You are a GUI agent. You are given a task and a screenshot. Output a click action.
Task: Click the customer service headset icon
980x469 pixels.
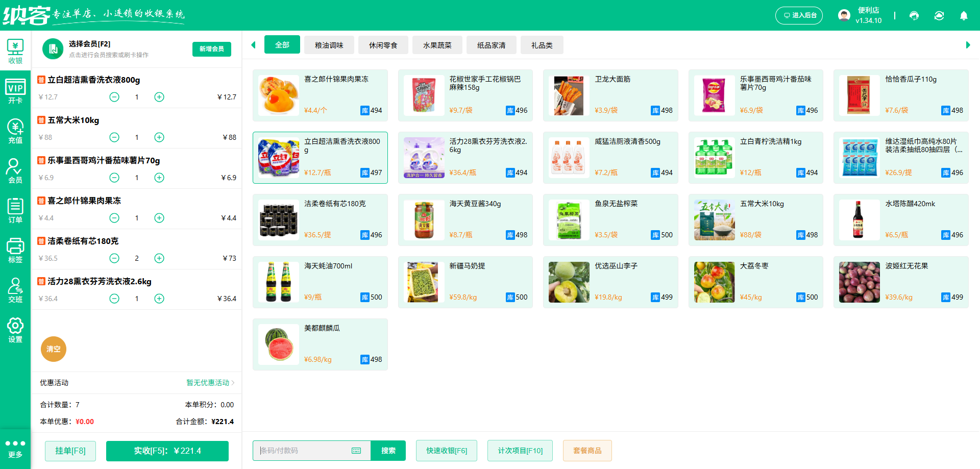click(x=914, y=15)
